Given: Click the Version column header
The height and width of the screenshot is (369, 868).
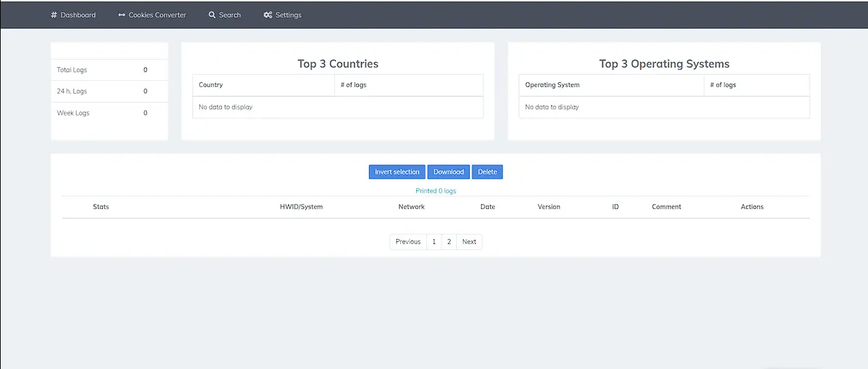Looking at the screenshot, I should point(549,207).
